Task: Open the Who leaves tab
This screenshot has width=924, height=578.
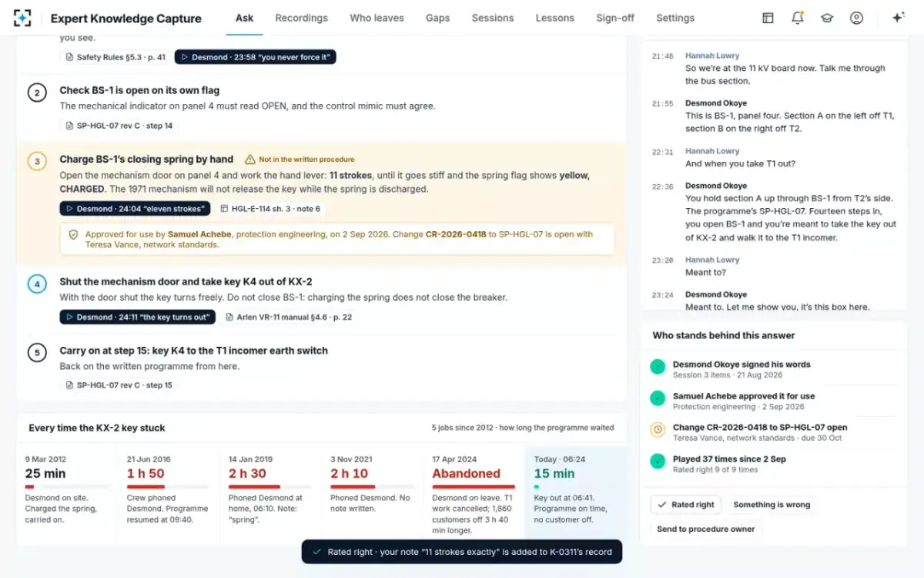Action: 377,18
